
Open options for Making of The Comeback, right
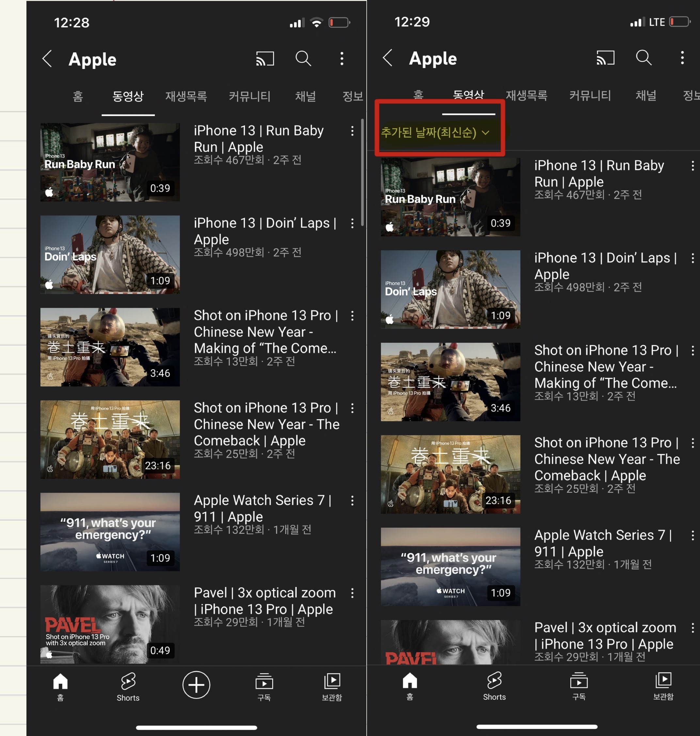click(x=692, y=351)
